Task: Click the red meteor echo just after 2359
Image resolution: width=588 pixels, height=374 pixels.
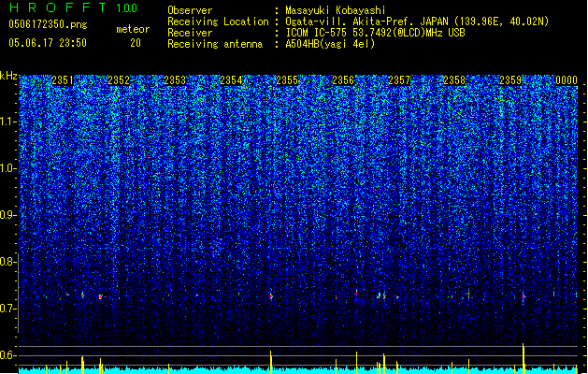Action: point(523,296)
